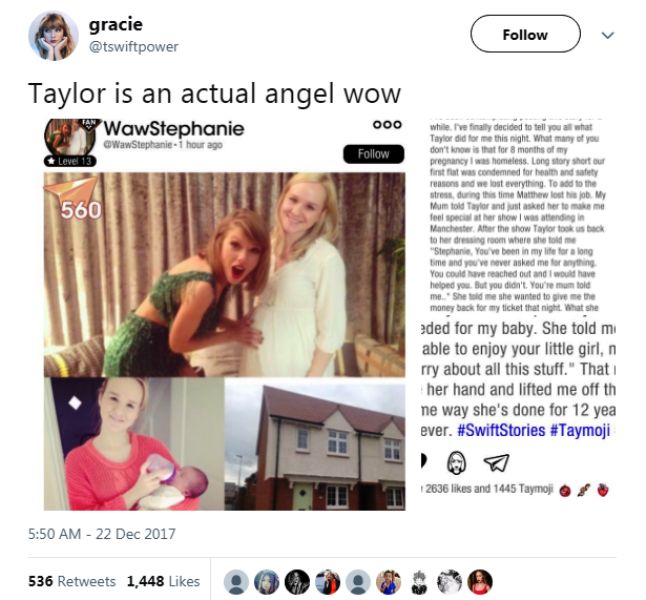Viewport: 646px width, 600px height.
Task: Open WawStephanie profile picture
Action: tap(71, 137)
